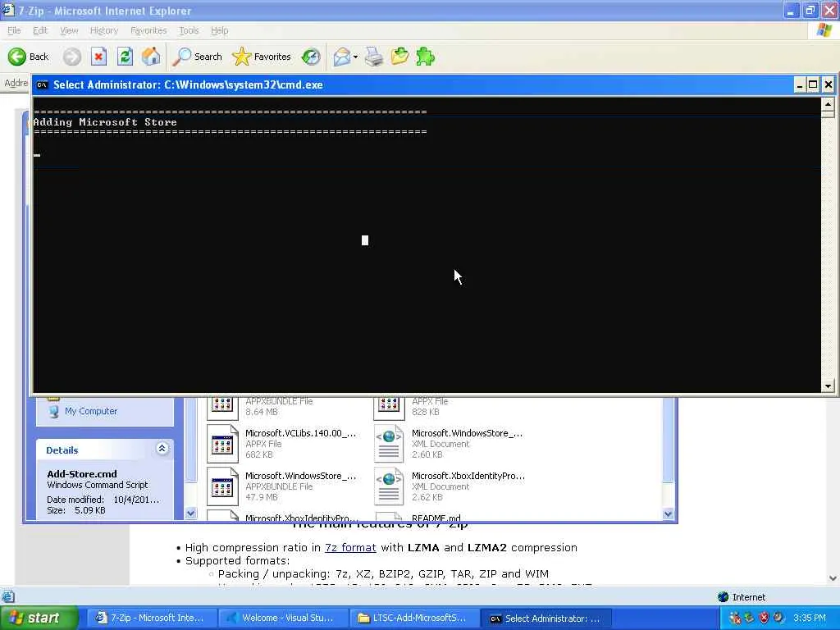Click the cmd window scrollbar down arrow

coord(828,386)
